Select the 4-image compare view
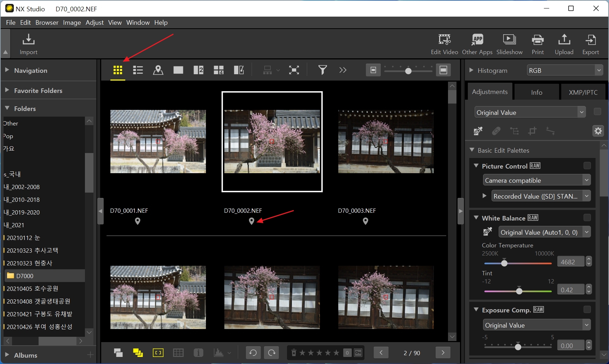 (219, 70)
